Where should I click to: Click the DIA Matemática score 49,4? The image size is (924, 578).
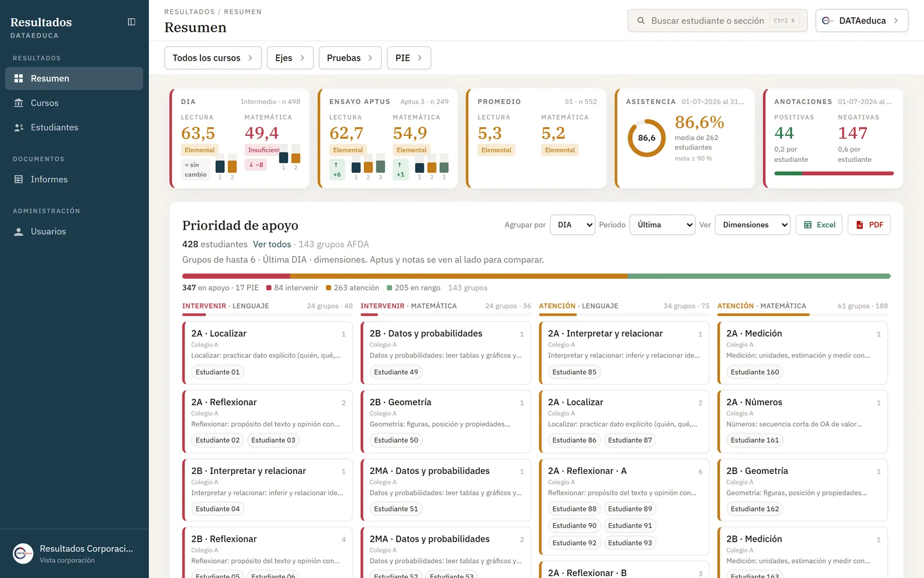[262, 134]
